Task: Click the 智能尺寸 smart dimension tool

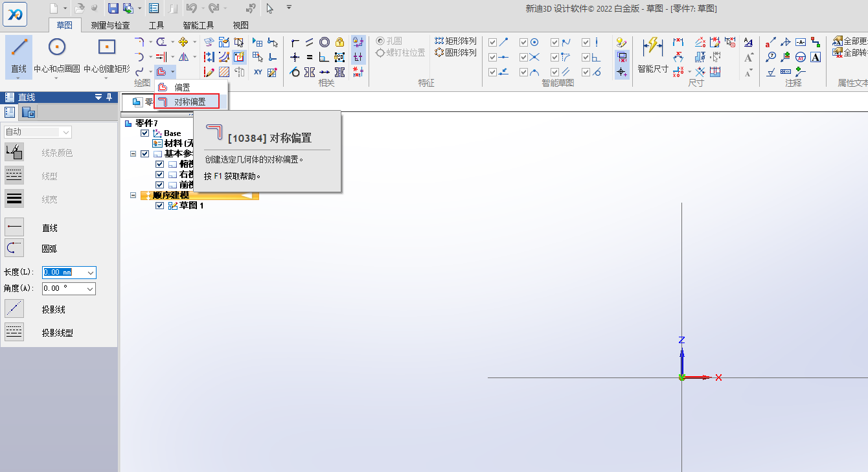Action: pos(652,54)
